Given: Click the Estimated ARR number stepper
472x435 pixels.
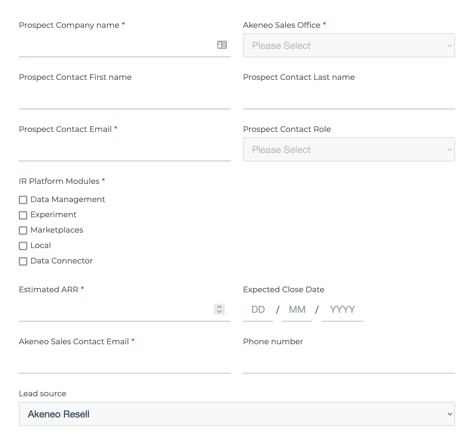Looking at the screenshot, I should [x=219, y=309].
